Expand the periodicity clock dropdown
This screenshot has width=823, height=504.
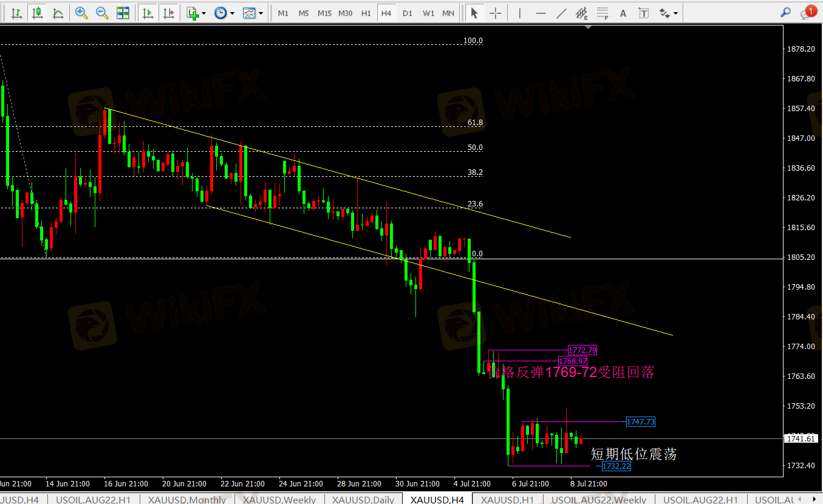pos(223,13)
